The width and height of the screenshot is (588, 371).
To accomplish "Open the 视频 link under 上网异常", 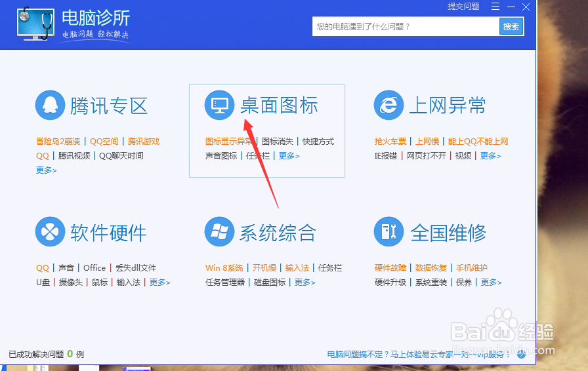I will [x=463, y=156].
